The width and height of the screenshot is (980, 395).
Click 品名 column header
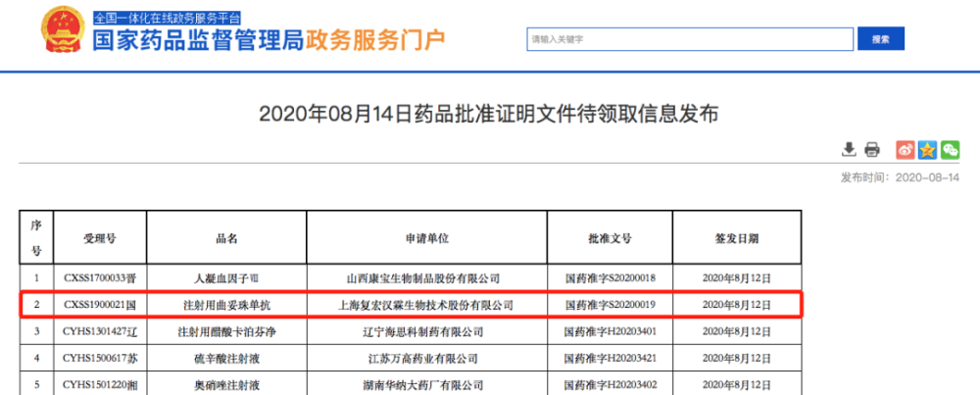(x=226, y=238)
